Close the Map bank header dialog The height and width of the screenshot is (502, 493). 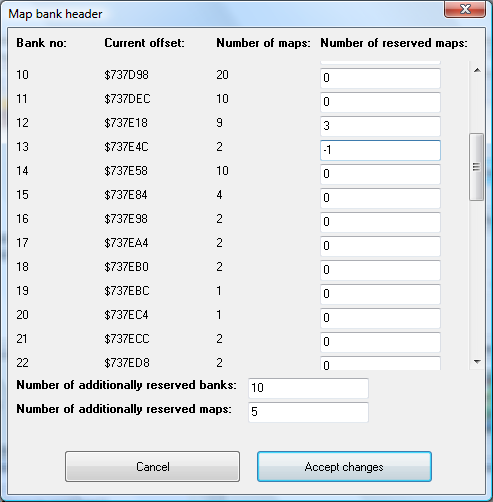tap(465, 9)
